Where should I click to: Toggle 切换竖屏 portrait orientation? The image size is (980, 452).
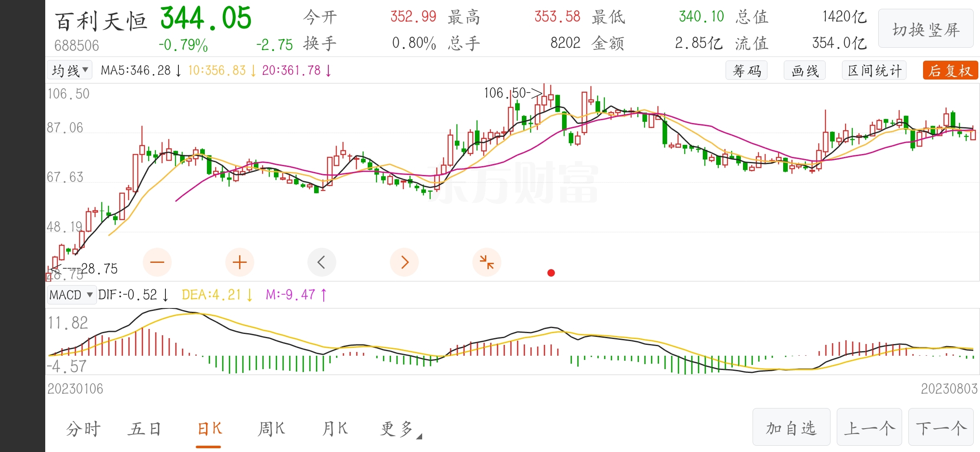pos(926,29)
